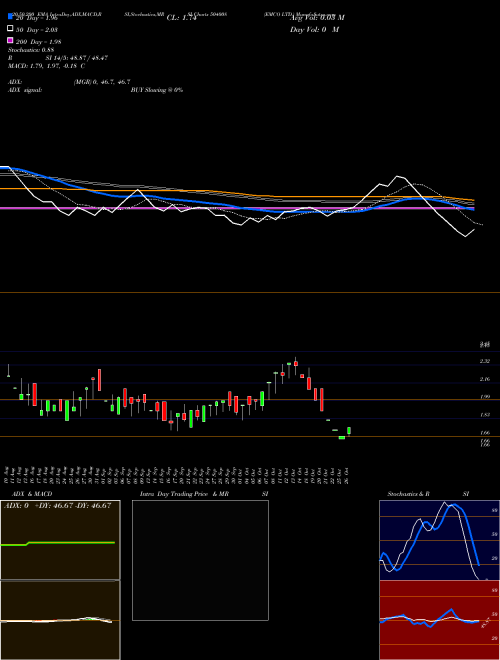This screenshot has height=660, width=500.
Task: Click the 'Stochastics & R' panel title
Action: pos(409,494)
